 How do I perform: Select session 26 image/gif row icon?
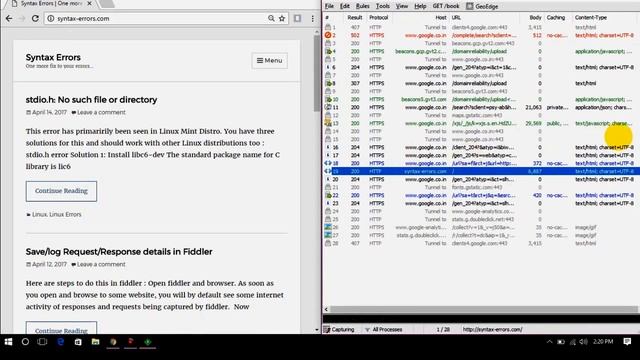[328, 227]
